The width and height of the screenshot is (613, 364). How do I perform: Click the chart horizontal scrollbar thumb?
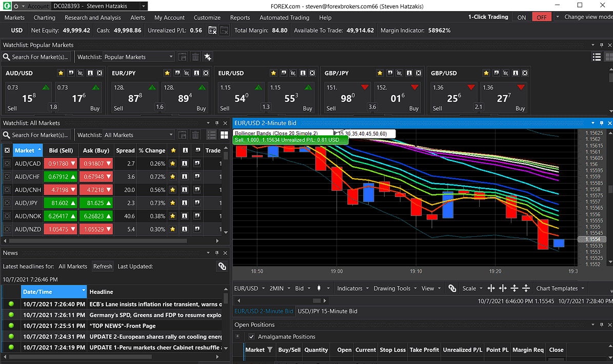click(x=317, y=301)
